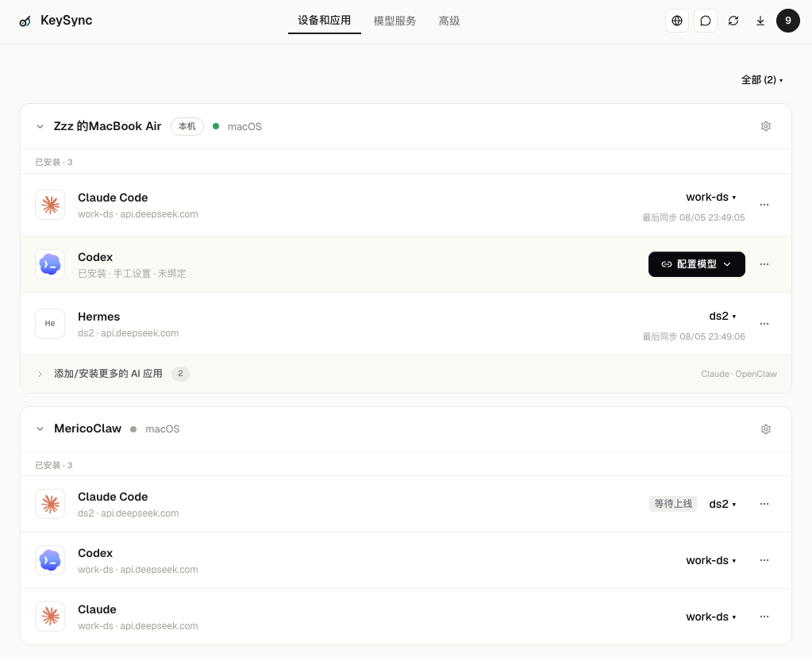812x657 pixels.
Task: Open work-ds dropdown for MericoClaw Claude
Action: tap(711, 617)
